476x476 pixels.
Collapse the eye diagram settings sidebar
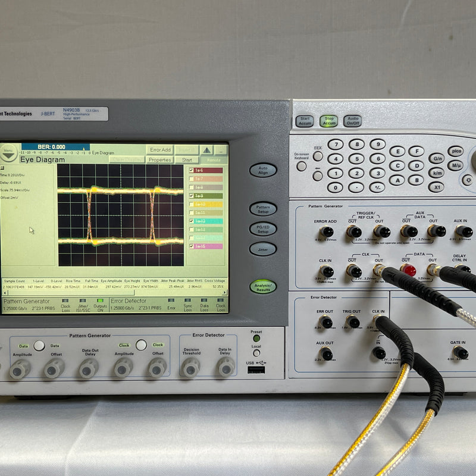(x=4, y=167)
